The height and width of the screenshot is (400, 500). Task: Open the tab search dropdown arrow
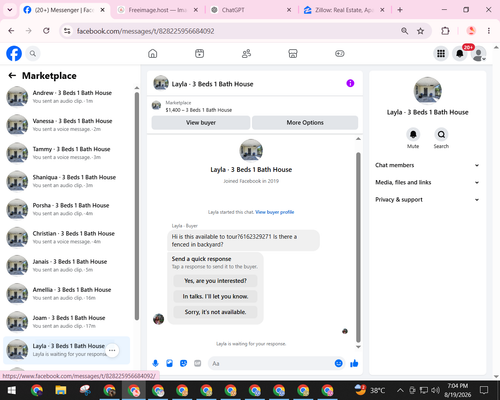[10, 10]
